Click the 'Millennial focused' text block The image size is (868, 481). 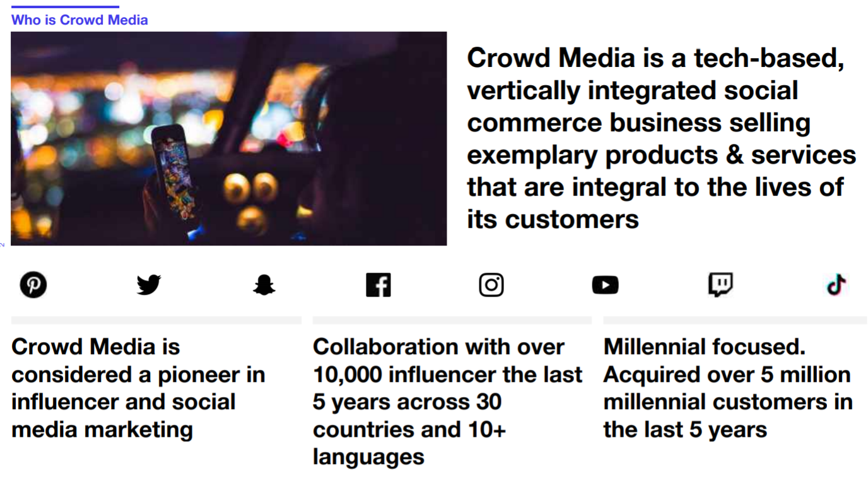pyautogui.click(x=728, y=388)
